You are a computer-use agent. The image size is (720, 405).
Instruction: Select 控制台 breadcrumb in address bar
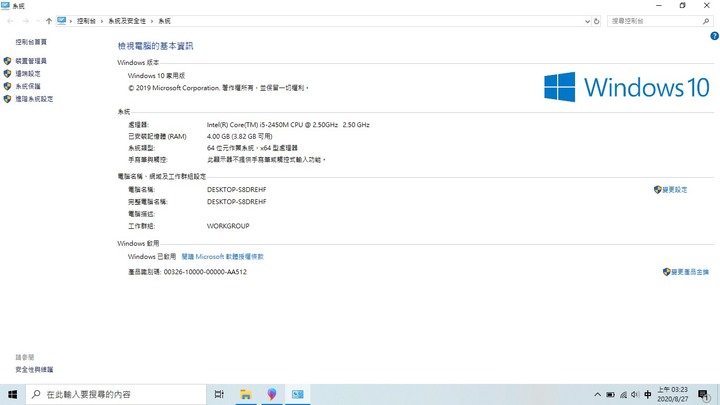(x=86, y=21)
